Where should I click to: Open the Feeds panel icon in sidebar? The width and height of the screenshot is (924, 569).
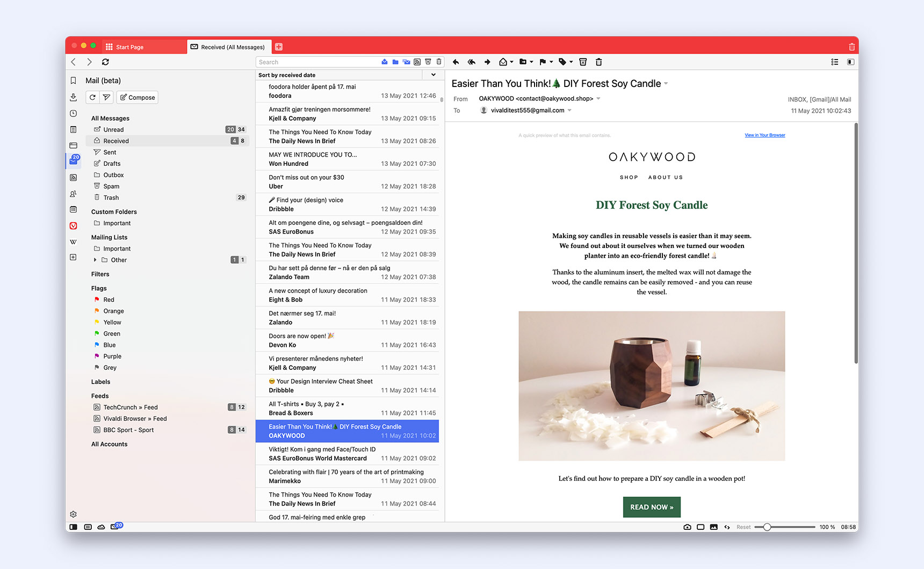73,177
